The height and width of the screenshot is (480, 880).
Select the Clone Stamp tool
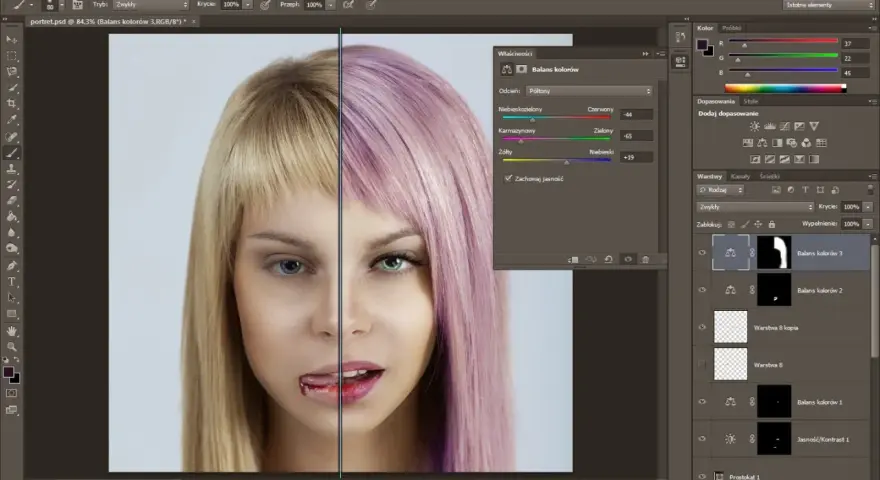(12, 168)
